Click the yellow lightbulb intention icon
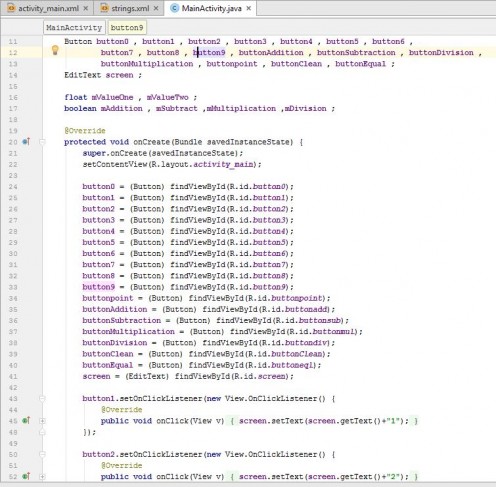The height and width of the screenshot is (487, 496). pos(55,50)
